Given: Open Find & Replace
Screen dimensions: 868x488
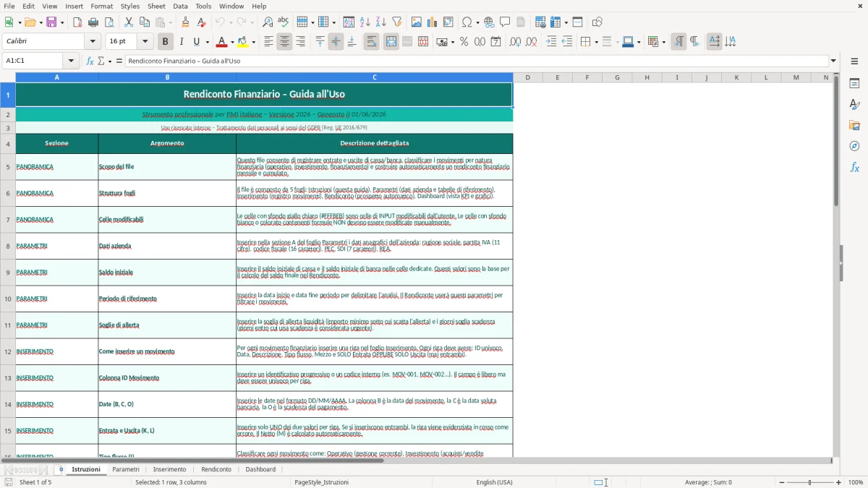Looking at the screenshot, I should pos(268,22).
